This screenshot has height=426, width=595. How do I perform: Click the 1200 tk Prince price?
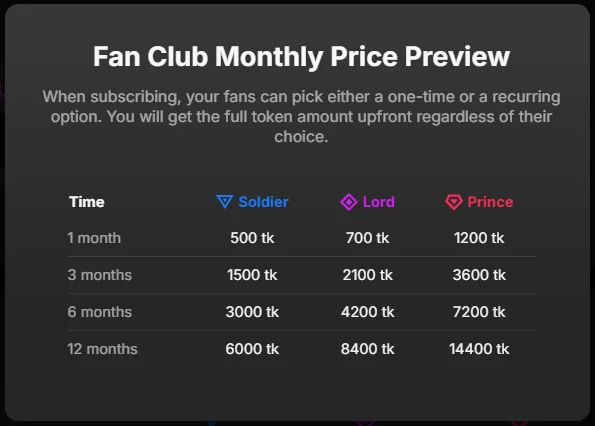click(x=479, y=238)
